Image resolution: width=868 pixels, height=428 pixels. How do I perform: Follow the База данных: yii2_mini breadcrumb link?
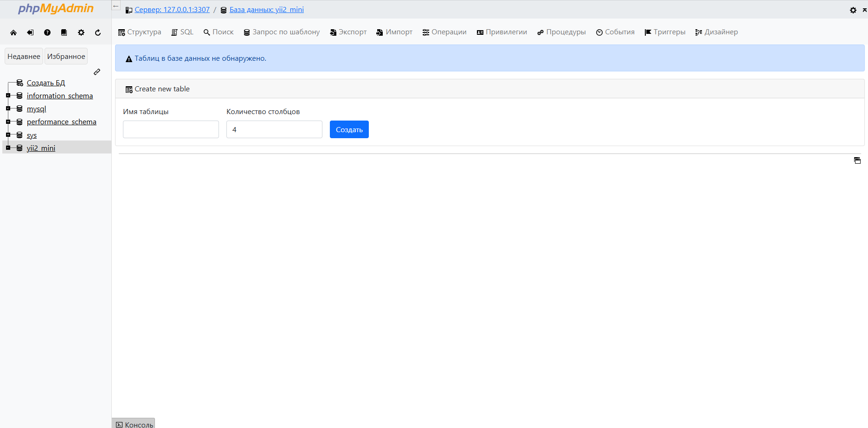[x=267, y=10]
